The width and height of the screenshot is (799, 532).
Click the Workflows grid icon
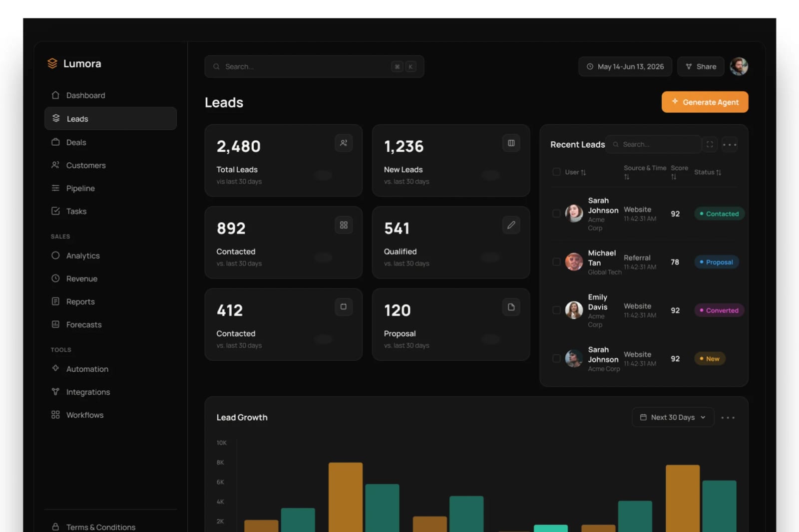pyautogui.click(x=55, y=415)
